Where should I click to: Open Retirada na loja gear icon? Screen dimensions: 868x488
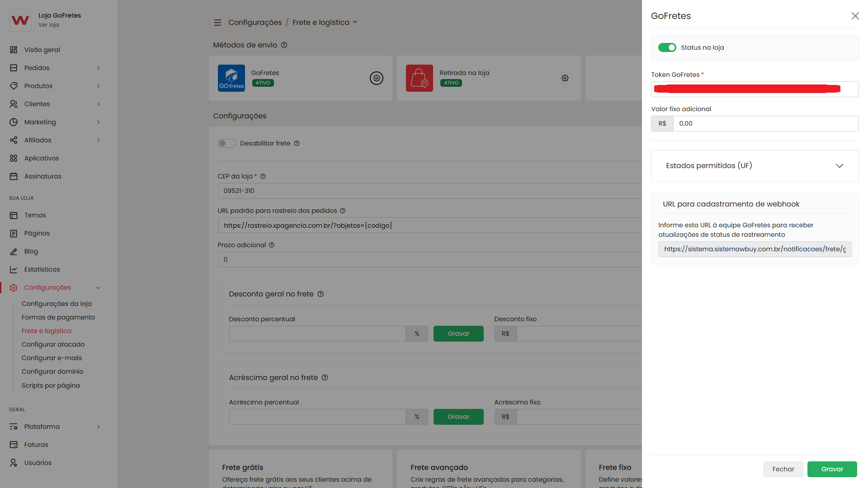click(x=565, y=78)
